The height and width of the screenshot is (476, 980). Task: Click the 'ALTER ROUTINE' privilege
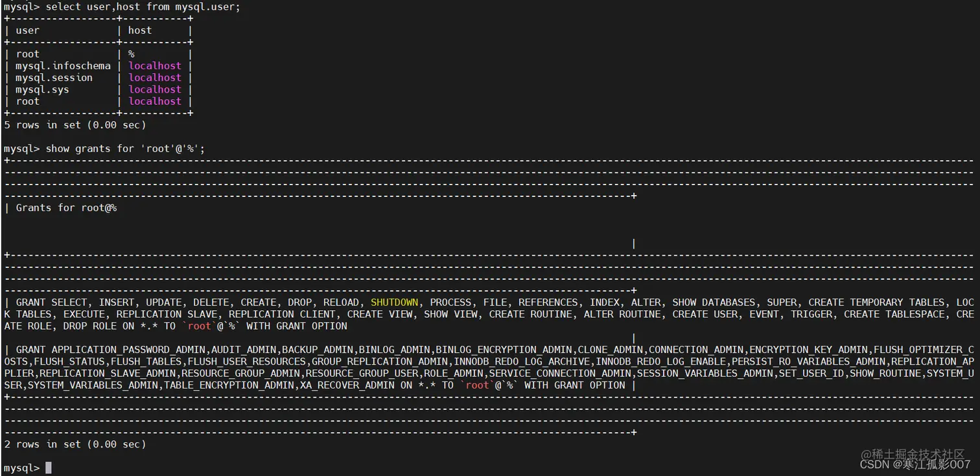(x=622, y=314)
